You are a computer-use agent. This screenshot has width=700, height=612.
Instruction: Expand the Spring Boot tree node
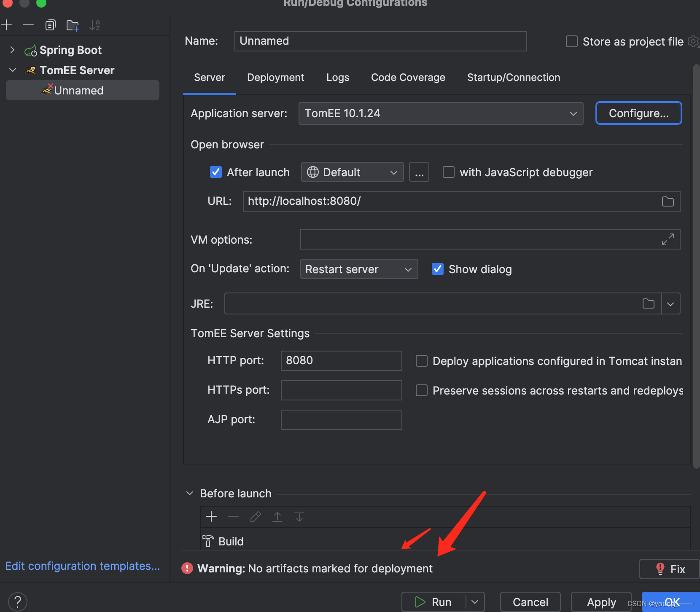(13, 50)
